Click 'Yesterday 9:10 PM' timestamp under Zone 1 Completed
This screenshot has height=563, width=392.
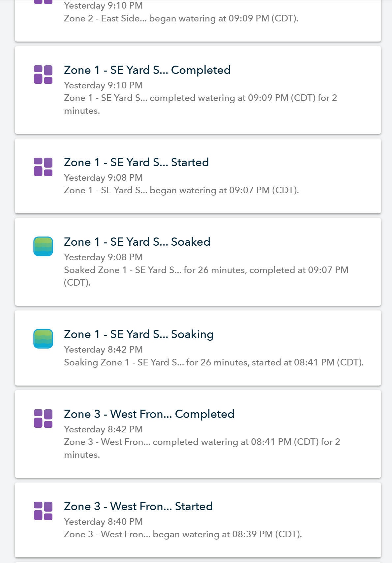[104, 85]
